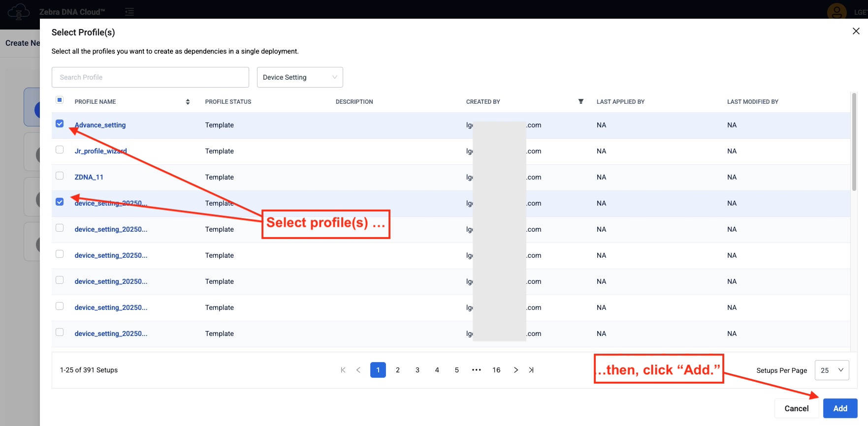
Task: Tick the ZDNA_11 profile checkbox
Action: (60, 176)
